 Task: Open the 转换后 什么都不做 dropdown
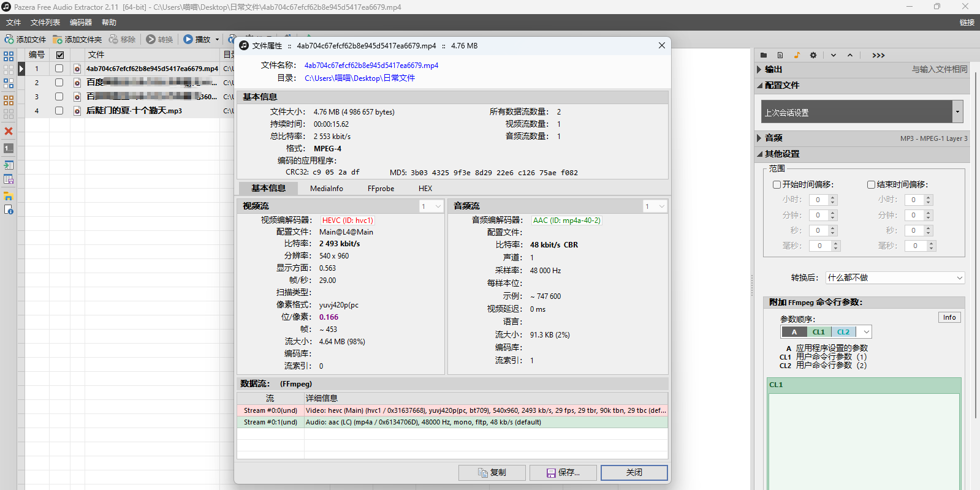895,277
